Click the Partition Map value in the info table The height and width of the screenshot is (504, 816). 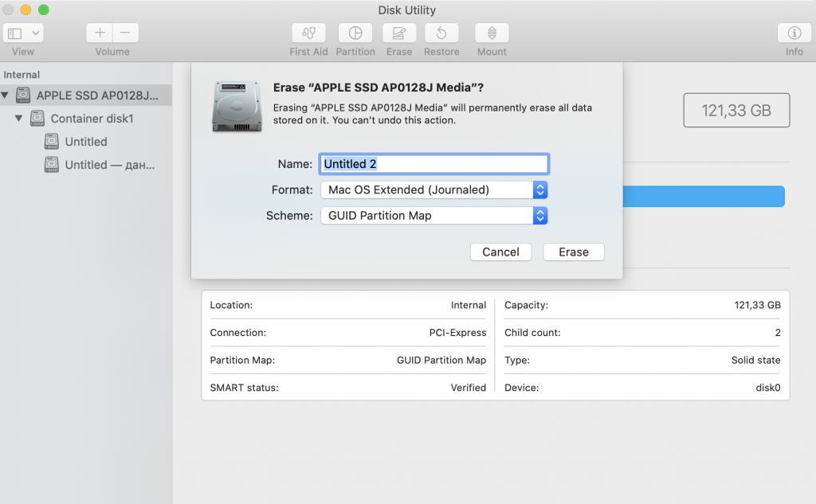[441, 360]
